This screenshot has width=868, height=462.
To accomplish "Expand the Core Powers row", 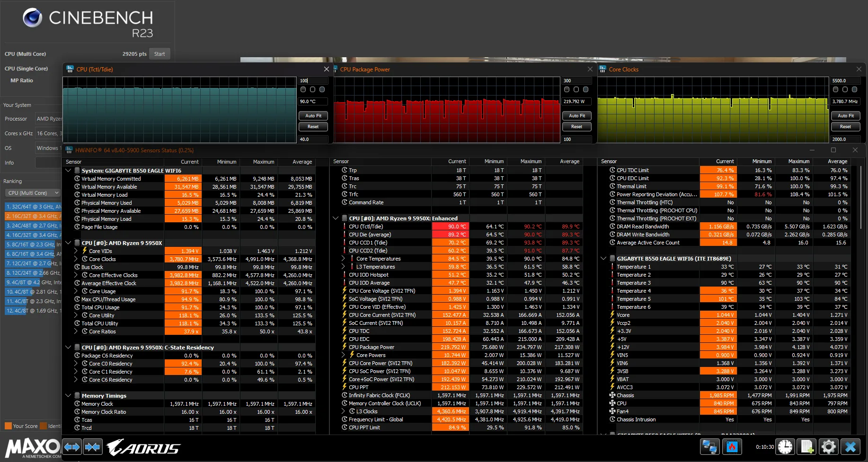I will (x=343, y=355).
